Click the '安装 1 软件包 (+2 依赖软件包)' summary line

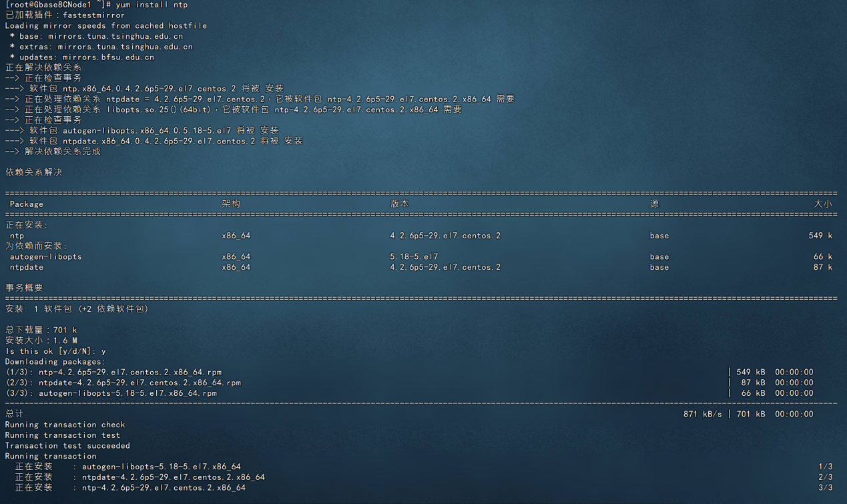coord(77,309)
